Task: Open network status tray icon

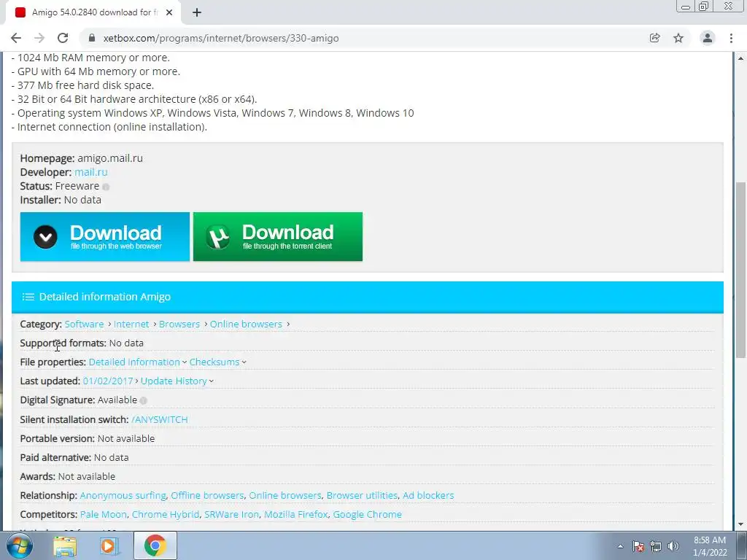Action: click(656, 546)
